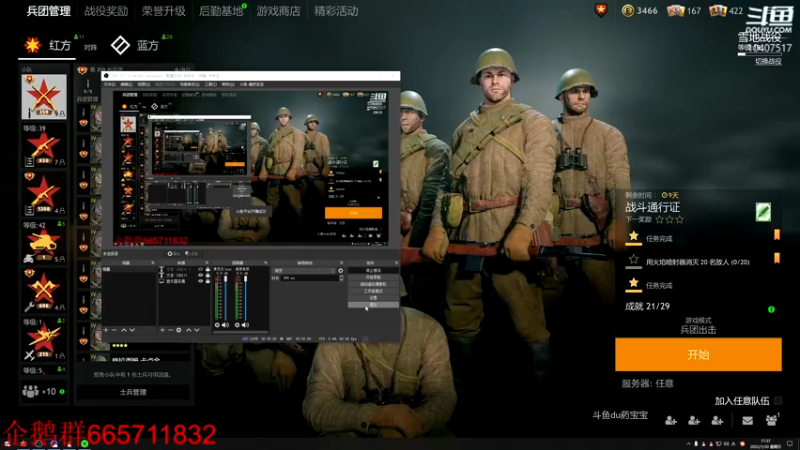Viewport: 800px width, 450px height.
Task: Open the friends group icon
Action: pyautogui.click(x=771, y=420)
